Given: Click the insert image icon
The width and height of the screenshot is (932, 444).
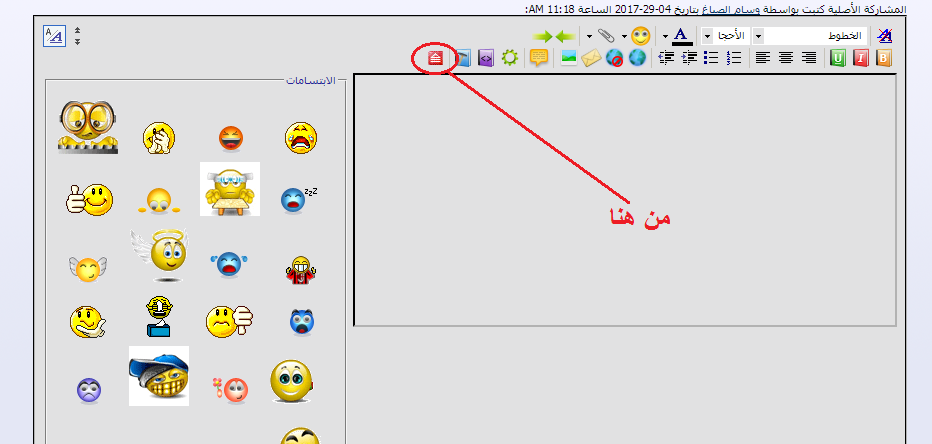Looking at the screenshot, I should point(569,58).
